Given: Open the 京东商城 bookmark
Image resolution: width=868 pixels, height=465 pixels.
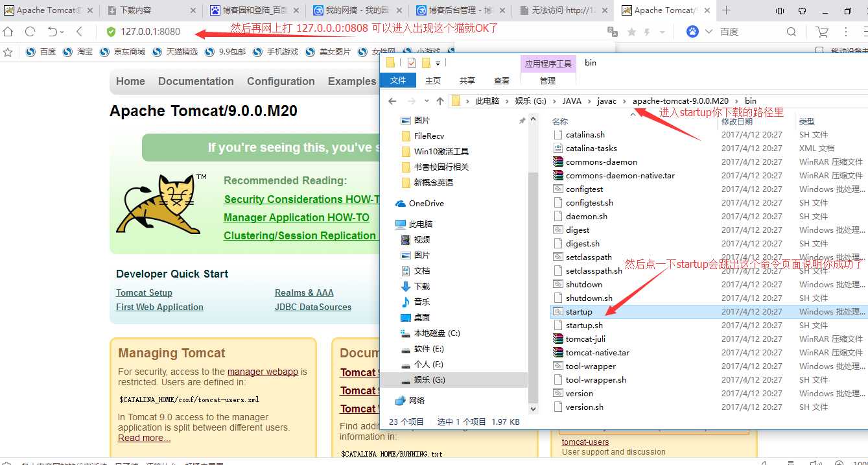Looking at the screenshot, I should [x=123, y=52].
